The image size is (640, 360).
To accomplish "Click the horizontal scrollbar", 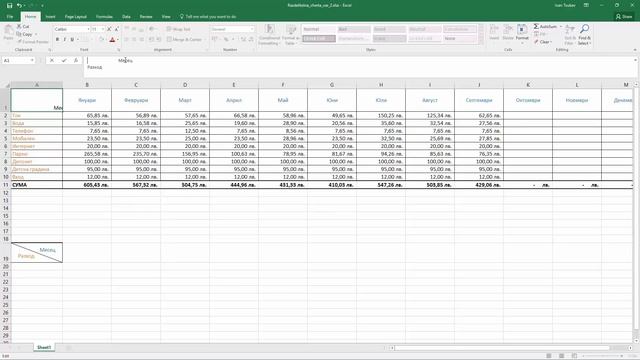I will click(502, 348).
